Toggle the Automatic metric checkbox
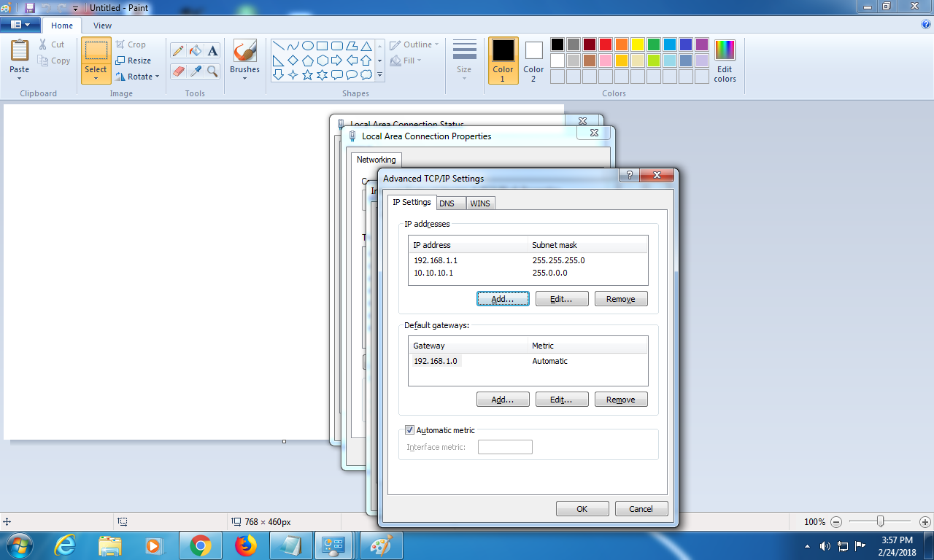934x560 pixels. 409,430
